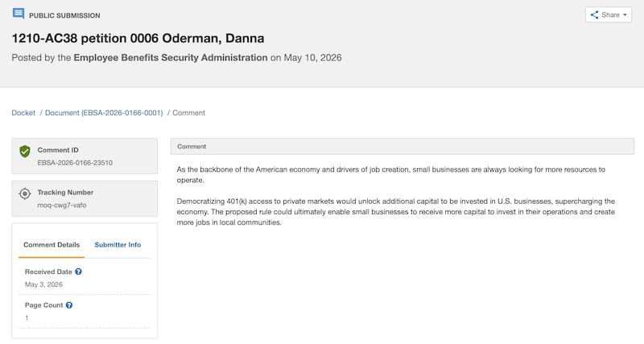
Task: Click the Employee Benefits Security Administration text
Action: (171, 57)
